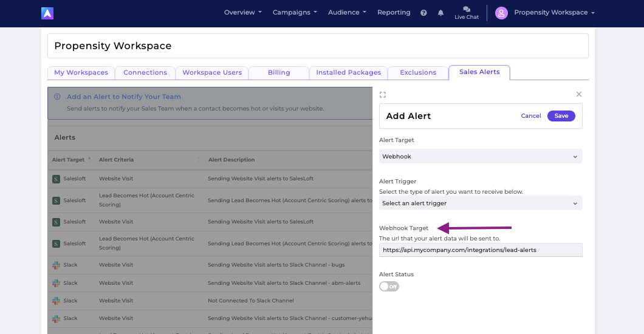Image resolution: width=644 pixels, height=334 pixels.
Task: Toggle Alert Status switch on
Action: click(x=389, y=287)
